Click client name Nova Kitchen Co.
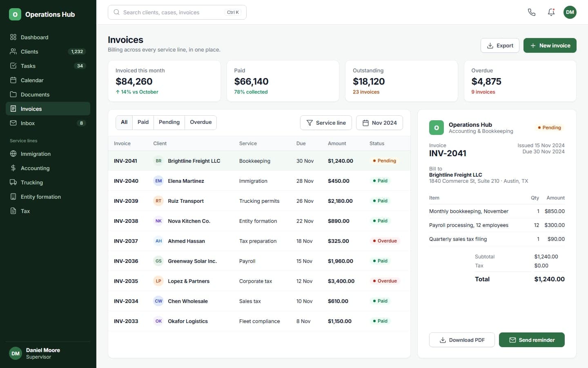588x368 pixels. tap(189, 221)
